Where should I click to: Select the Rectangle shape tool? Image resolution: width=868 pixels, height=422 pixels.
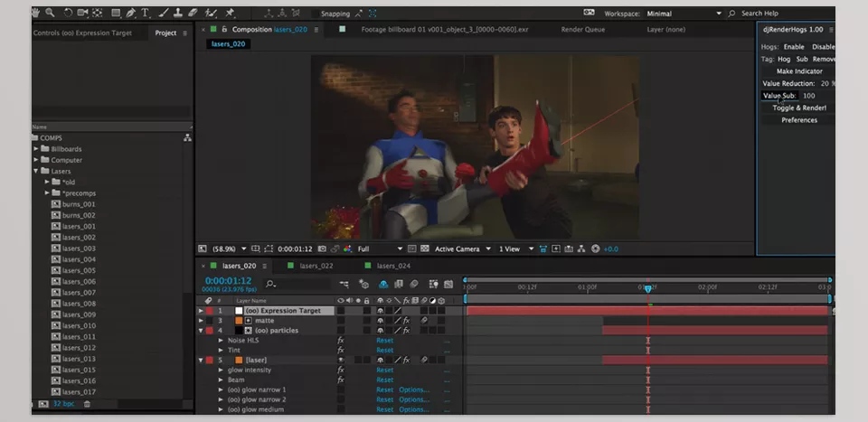117,12
